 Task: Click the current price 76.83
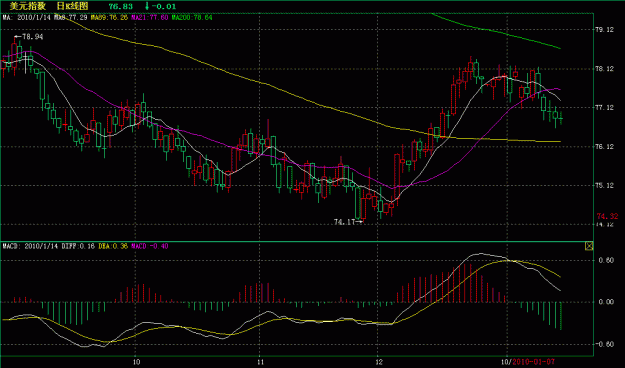121,6
